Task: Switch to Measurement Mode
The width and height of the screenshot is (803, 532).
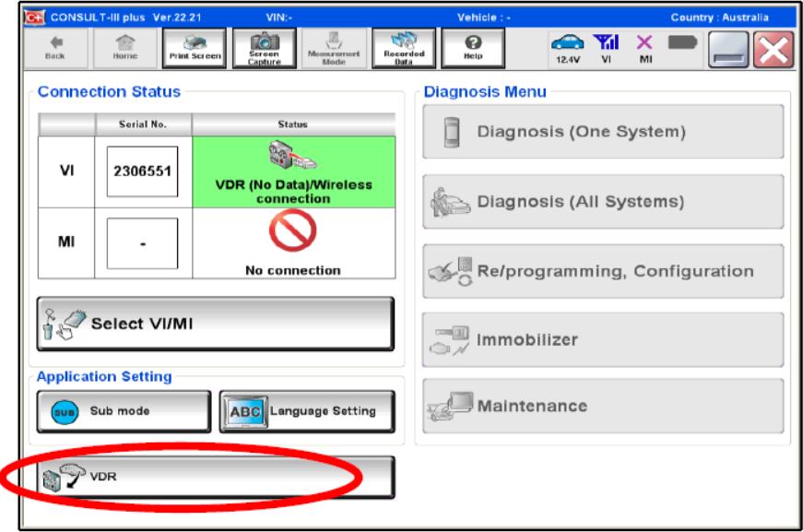Action: pyautogui.click(x=334, y=48)
